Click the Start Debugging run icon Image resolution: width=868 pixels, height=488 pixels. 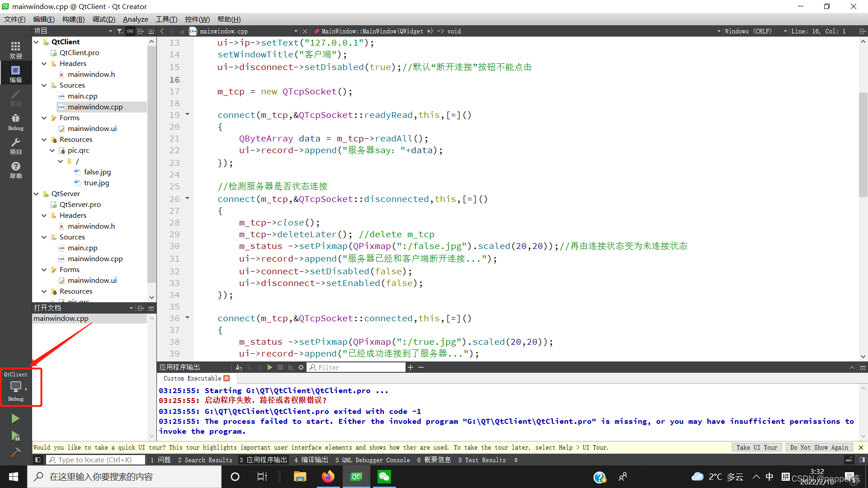(x=15, y=436)
